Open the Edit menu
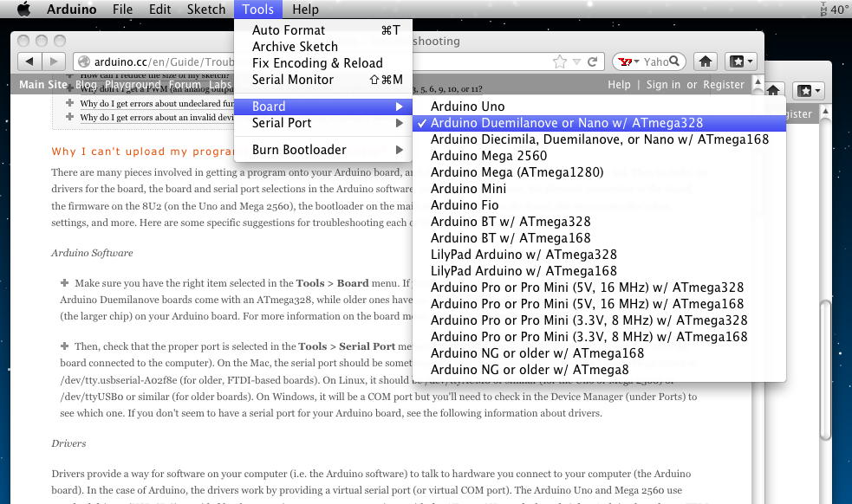This screenshot has height=504, width=852. pos(159,10)
